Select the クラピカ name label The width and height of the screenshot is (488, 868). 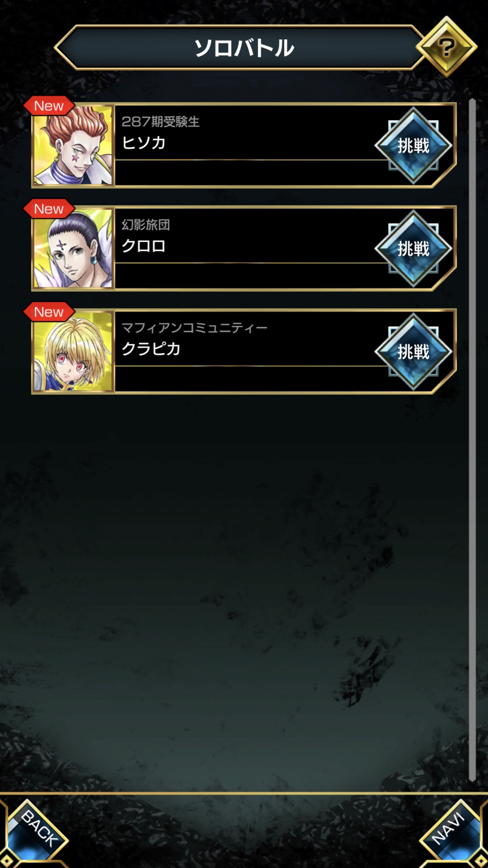click(x=151, y=349)
